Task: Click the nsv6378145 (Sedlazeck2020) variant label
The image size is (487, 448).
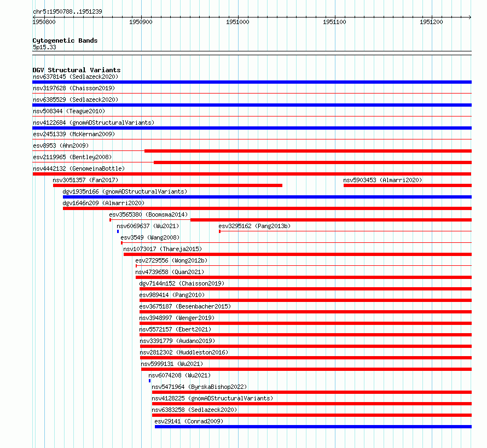Action: coord(76,77)
